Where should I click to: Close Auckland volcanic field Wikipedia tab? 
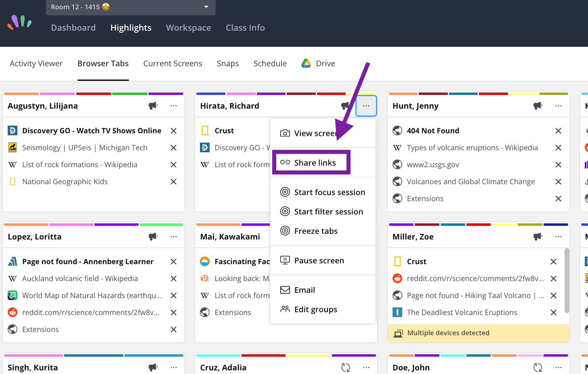coord(174,279)
